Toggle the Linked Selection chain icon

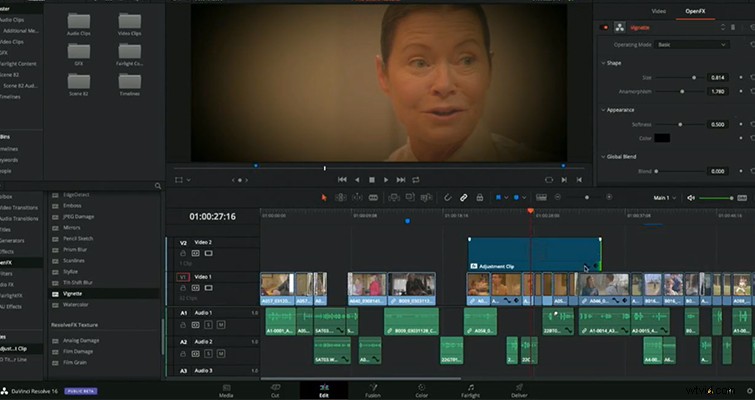tap(464, 197)
